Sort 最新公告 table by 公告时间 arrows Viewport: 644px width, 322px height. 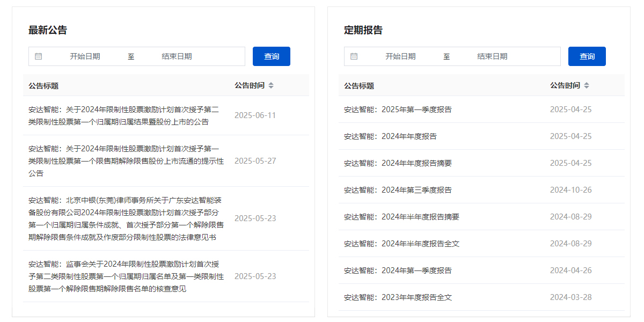coord(271,85)
